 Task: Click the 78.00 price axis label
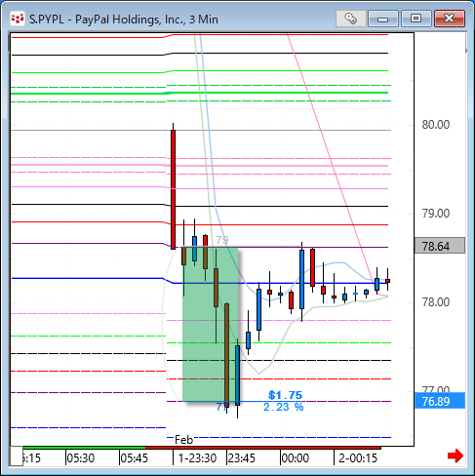point(436,302)
